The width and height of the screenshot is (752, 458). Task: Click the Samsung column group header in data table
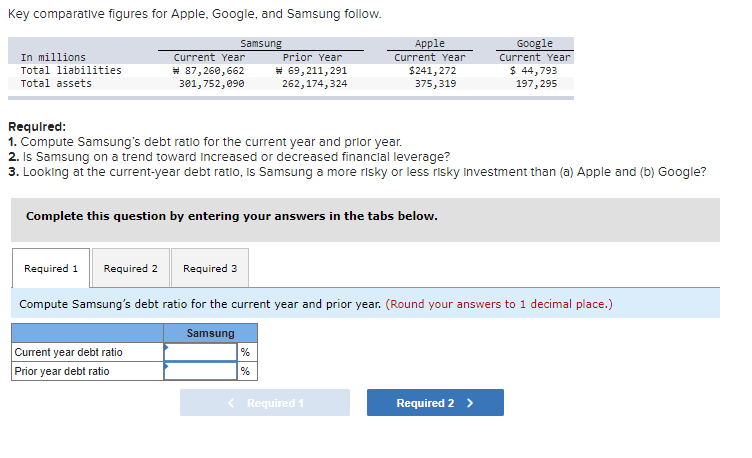click(261, 44)
